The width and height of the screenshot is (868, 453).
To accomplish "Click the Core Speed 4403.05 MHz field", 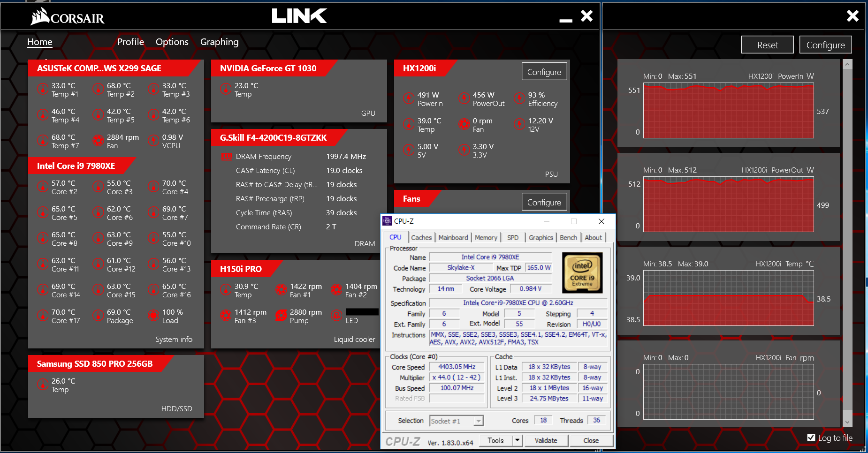I will [457, 367].
